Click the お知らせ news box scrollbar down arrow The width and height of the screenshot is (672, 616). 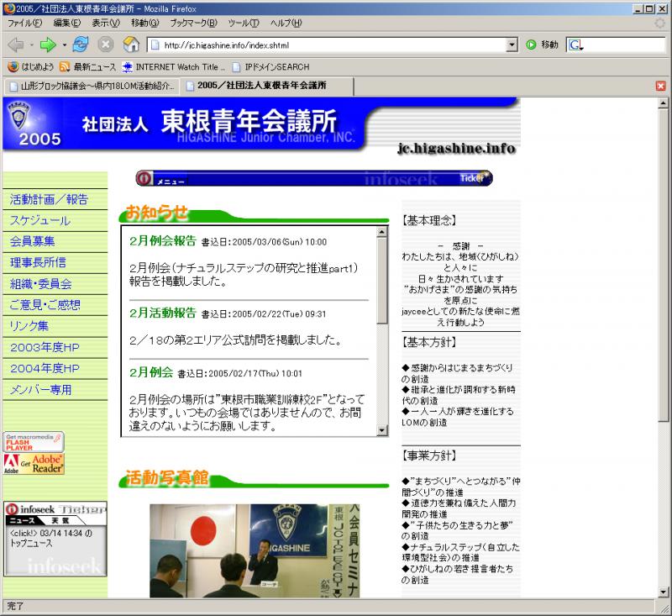tap(382, 430)
